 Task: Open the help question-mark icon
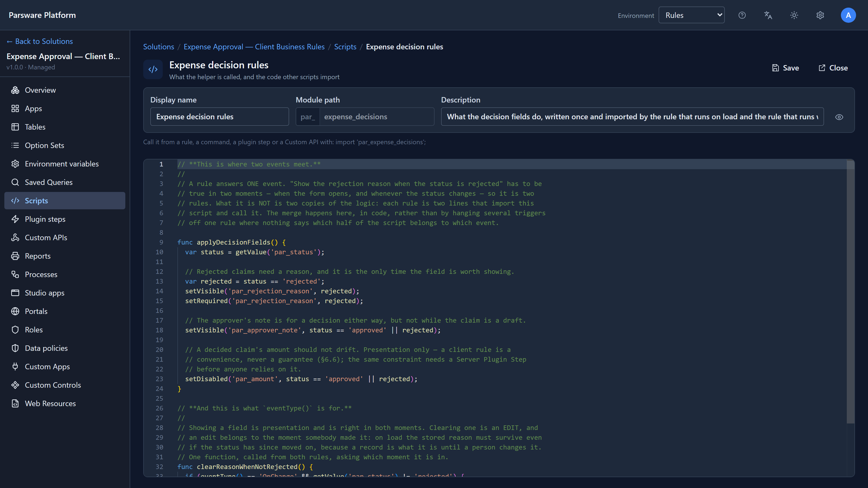(742, 15)
